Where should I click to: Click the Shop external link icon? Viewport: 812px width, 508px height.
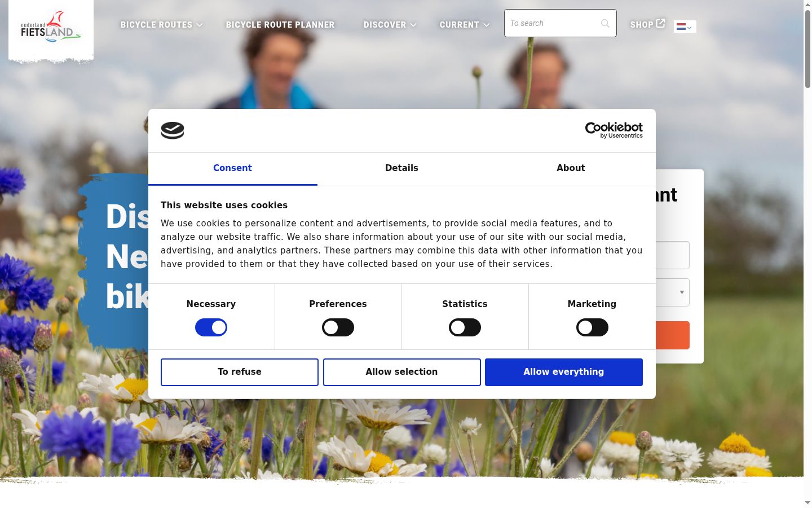[661, 24]
